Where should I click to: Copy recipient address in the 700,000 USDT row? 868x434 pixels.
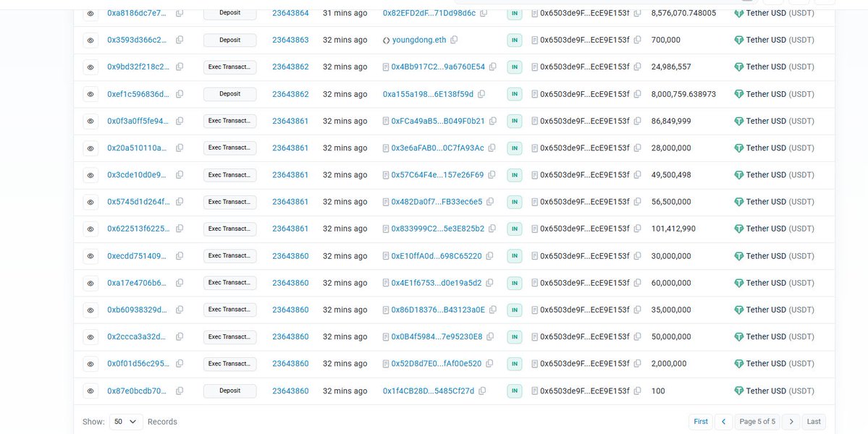point(637,40)
